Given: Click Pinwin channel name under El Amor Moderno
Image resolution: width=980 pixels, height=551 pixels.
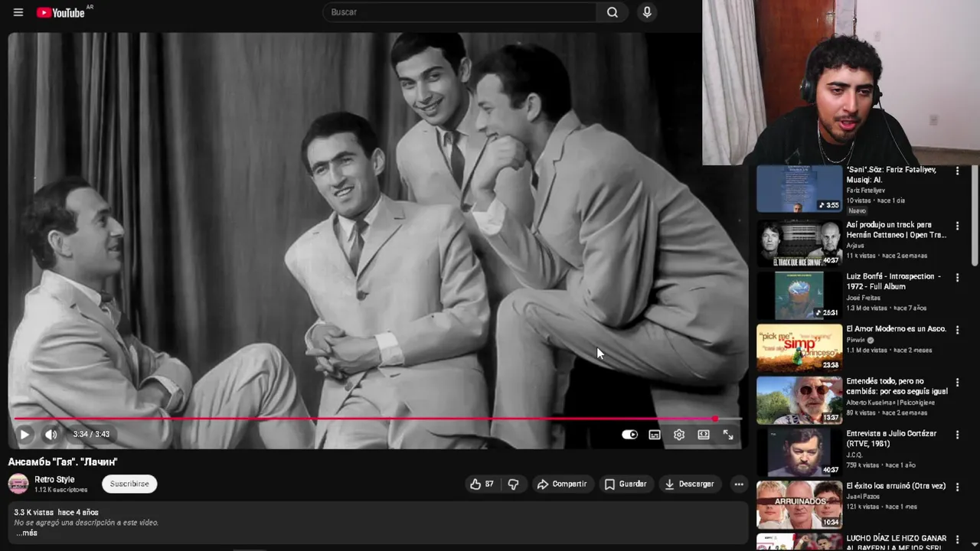Looking at the screenshot, I should pos(855,340).
